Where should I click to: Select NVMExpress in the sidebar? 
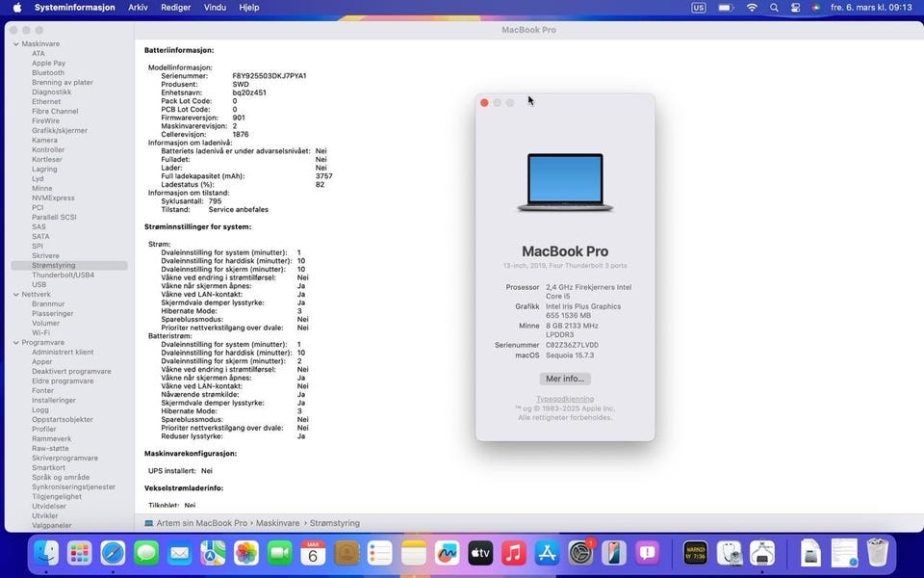pyautogui.click(x=53, y=198)
